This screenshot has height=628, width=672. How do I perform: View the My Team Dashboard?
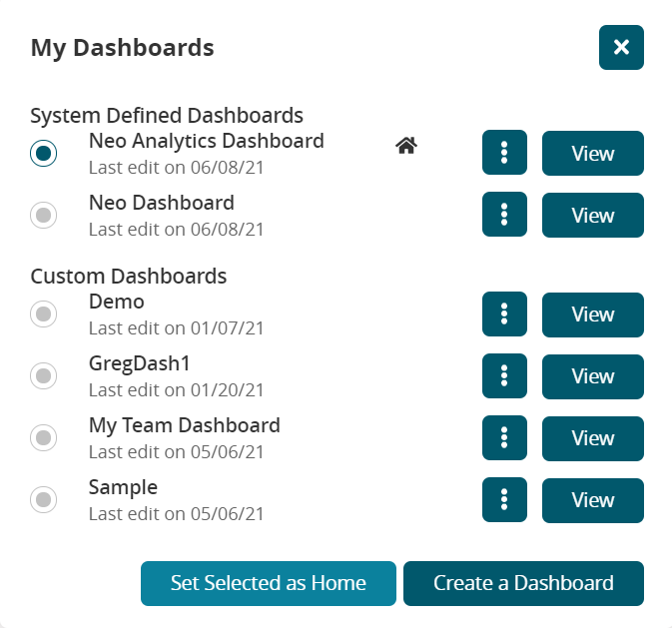click(592, 438)
